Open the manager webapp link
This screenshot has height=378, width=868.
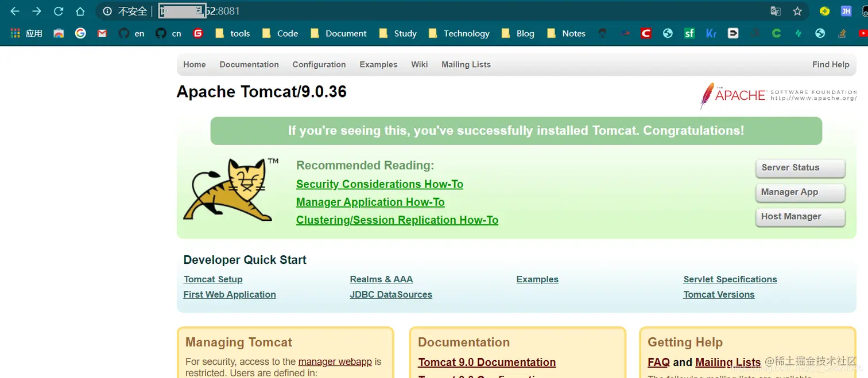[x=335, y=362]
